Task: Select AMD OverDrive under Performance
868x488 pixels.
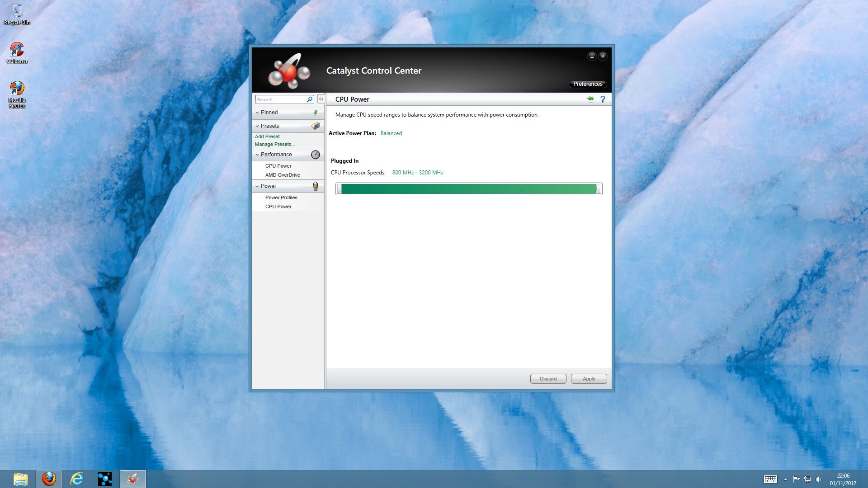Action: [x=283, y=175]
